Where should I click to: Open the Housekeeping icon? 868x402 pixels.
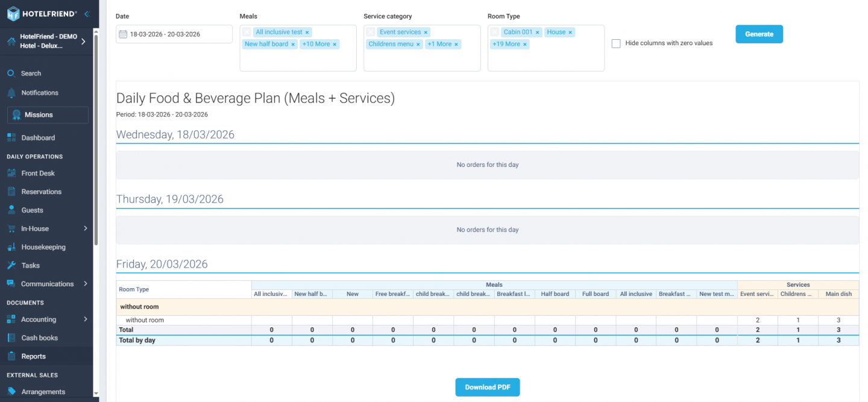click(x=12, y=247)
